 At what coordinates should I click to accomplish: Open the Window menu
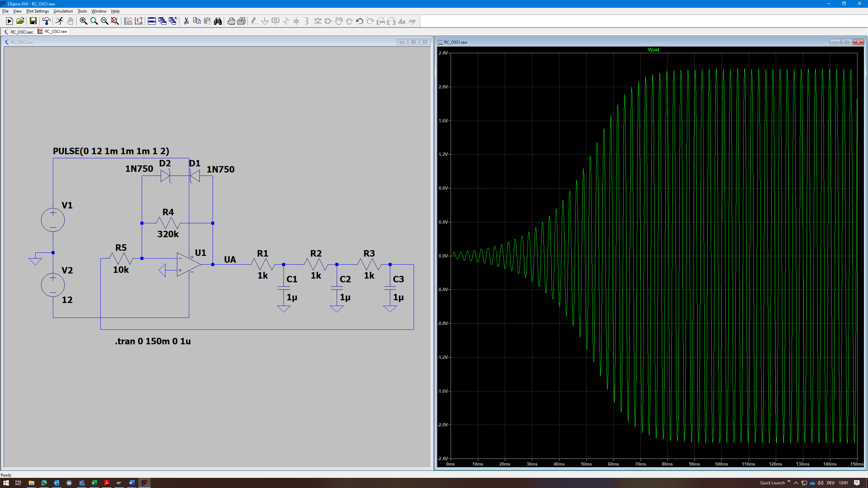point(99,11)
